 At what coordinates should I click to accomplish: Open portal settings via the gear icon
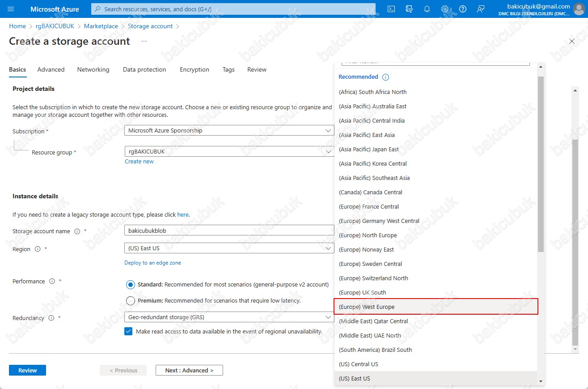pyautogui.click(x=445, y=9)
